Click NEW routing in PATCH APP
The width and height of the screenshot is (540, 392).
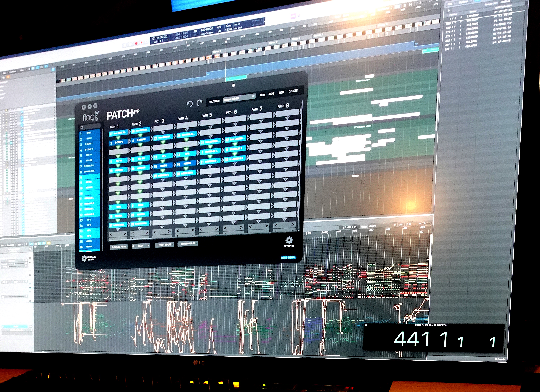coord(262,95)
